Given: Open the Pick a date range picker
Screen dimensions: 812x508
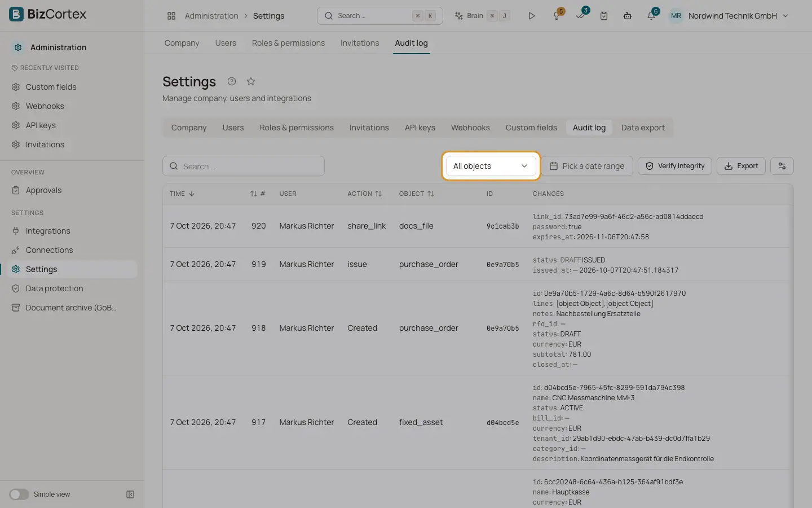Looking at the screenshot, I should (x=587, y=166).
